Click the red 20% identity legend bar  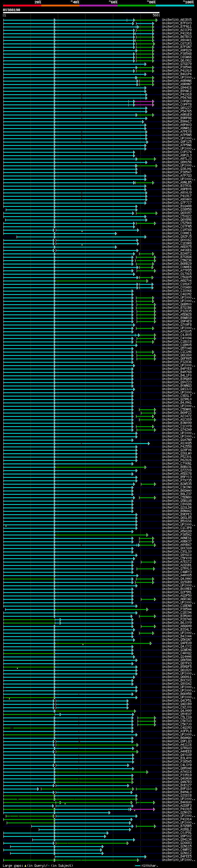(22, 6)
